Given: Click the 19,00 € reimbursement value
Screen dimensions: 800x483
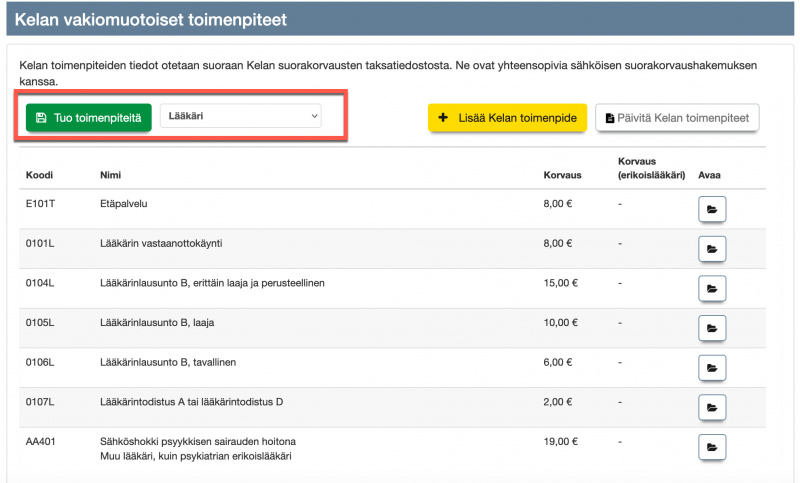Looking at the screenshot, I should pos(560,442).
